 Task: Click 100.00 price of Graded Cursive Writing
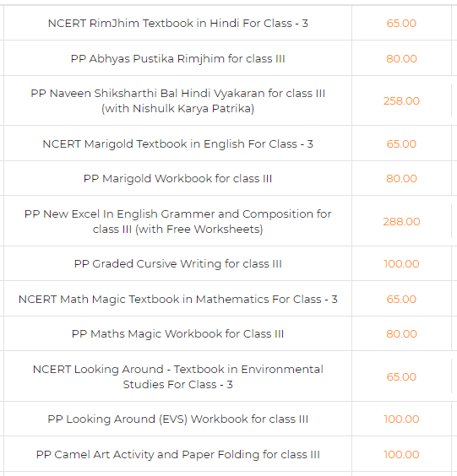401,264
